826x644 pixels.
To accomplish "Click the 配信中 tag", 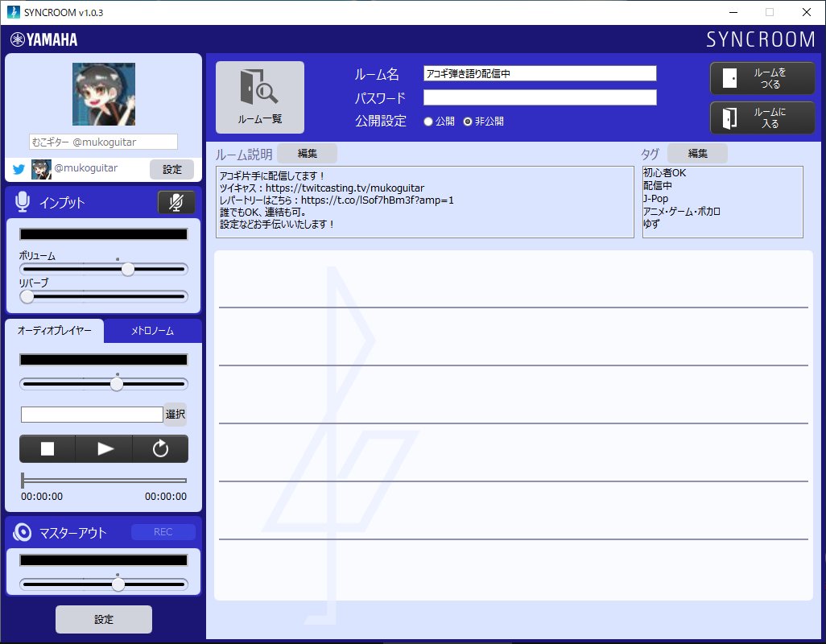I will (658, 185).
